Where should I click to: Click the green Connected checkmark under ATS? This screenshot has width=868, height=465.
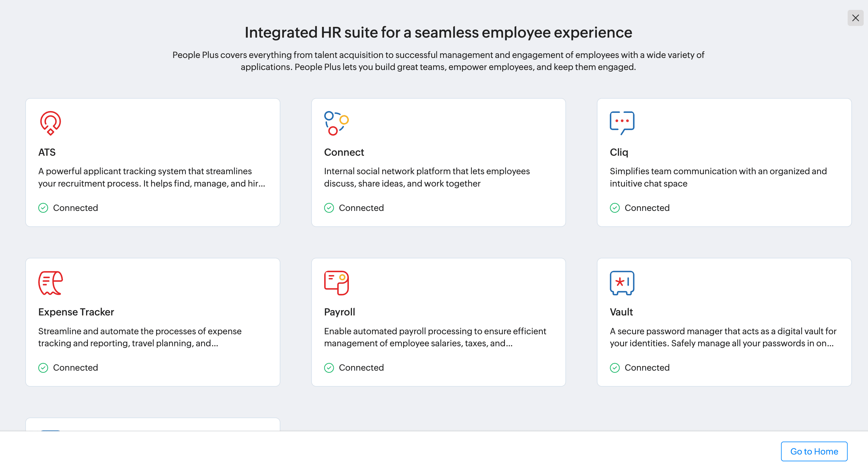pyautogui.click(x=43, y=208)
